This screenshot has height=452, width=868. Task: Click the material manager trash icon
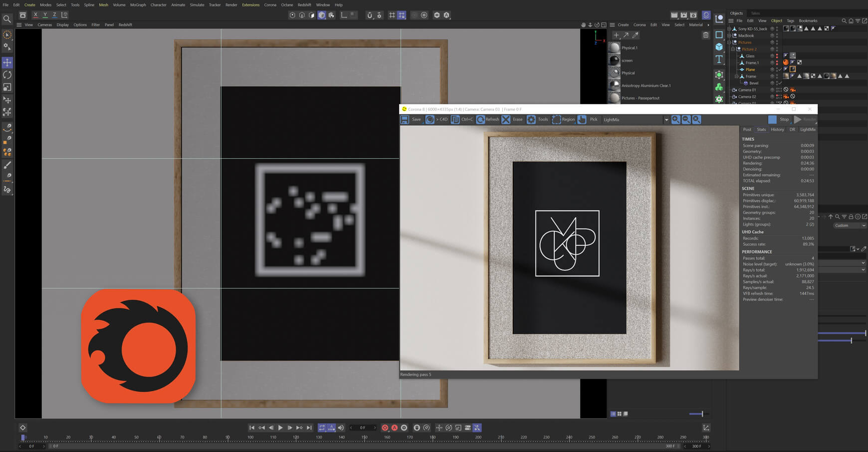[x=705, y=35]
